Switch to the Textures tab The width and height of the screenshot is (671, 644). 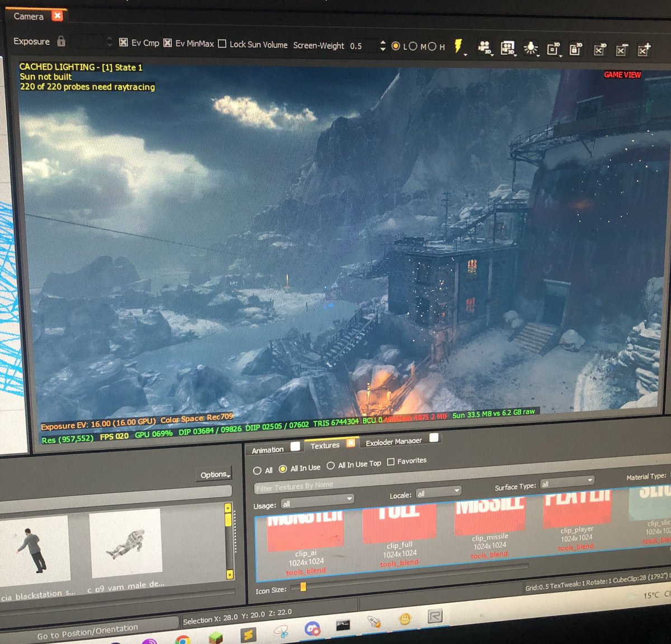(x=325, y=446)
